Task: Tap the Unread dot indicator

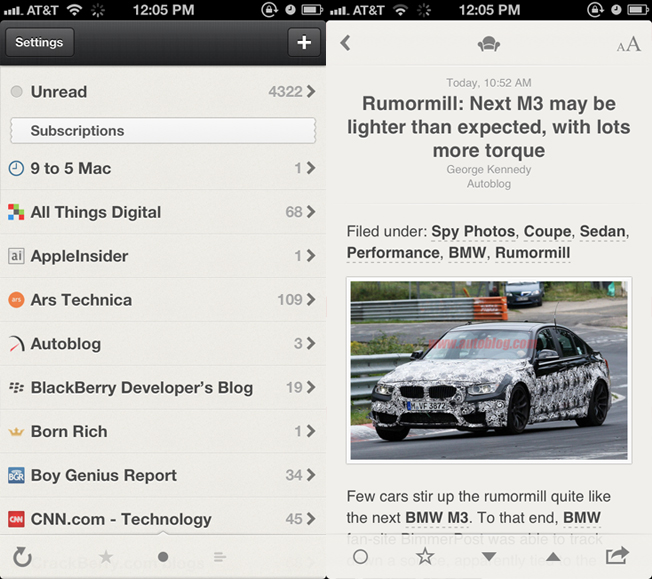Action: click(17, 92)
